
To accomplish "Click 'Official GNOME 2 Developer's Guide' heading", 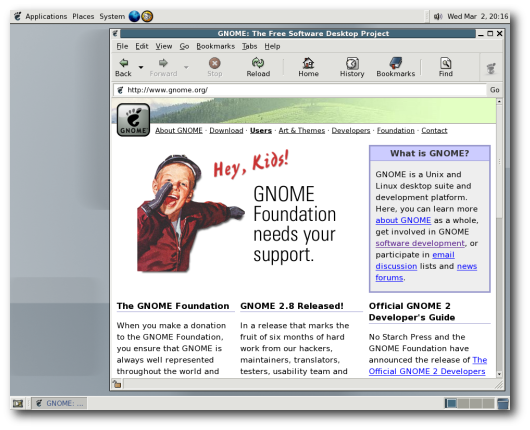I will (x=412, y=312).
